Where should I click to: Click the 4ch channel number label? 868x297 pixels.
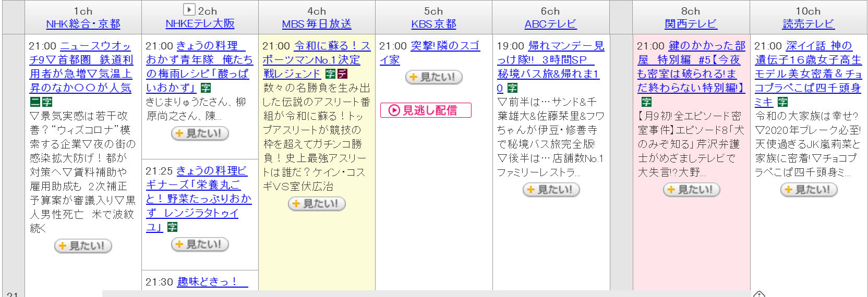(317, 11)
